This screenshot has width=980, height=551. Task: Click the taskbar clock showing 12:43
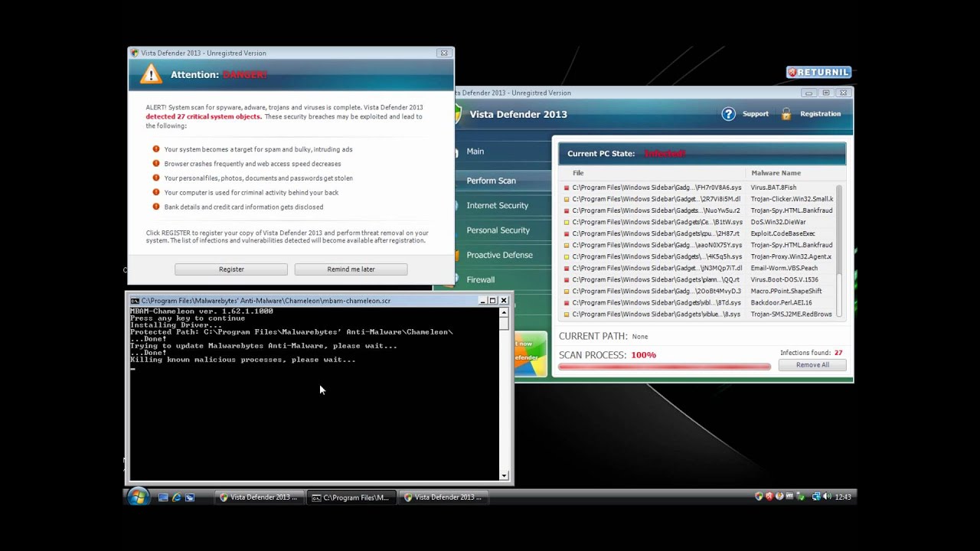pos(843,497)
